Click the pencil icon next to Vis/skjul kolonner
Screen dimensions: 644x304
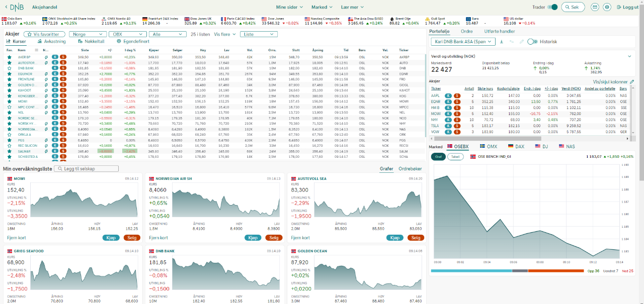coord(632,82)
